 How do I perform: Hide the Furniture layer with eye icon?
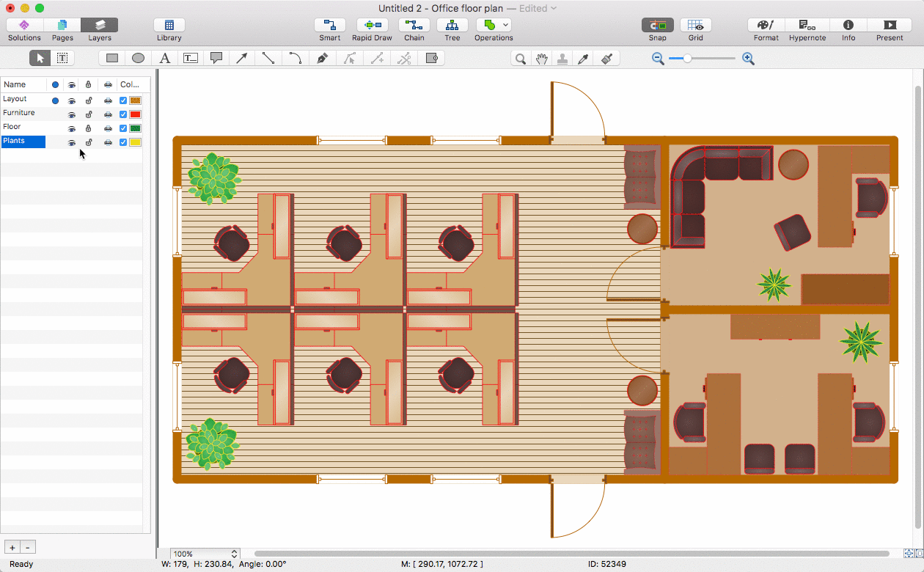click(72, 114)
